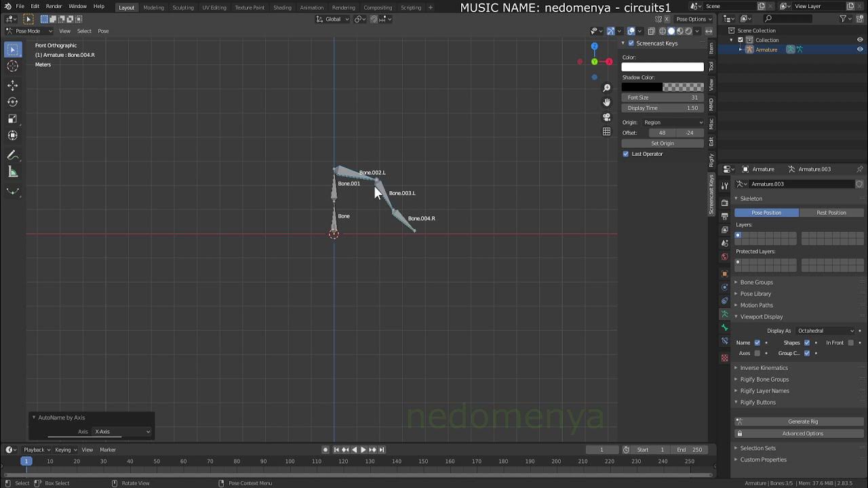Open AutoName X-Axis dropdown

tap(122, 432)
